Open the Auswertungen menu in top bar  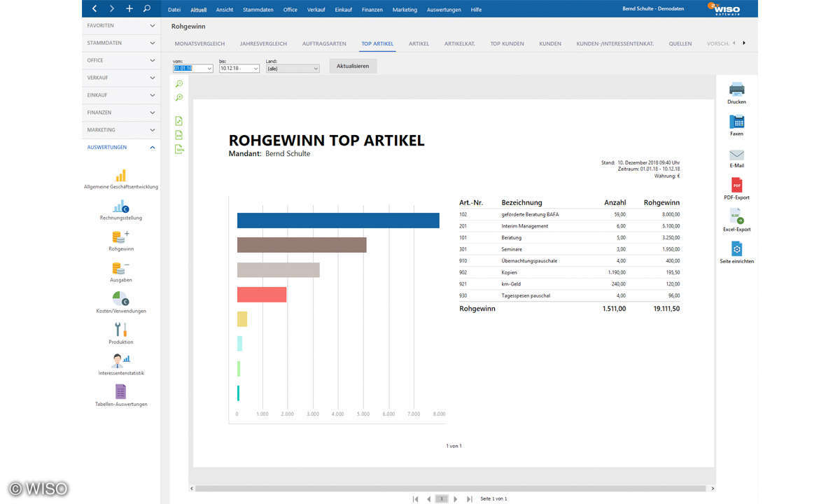[444, 10]
